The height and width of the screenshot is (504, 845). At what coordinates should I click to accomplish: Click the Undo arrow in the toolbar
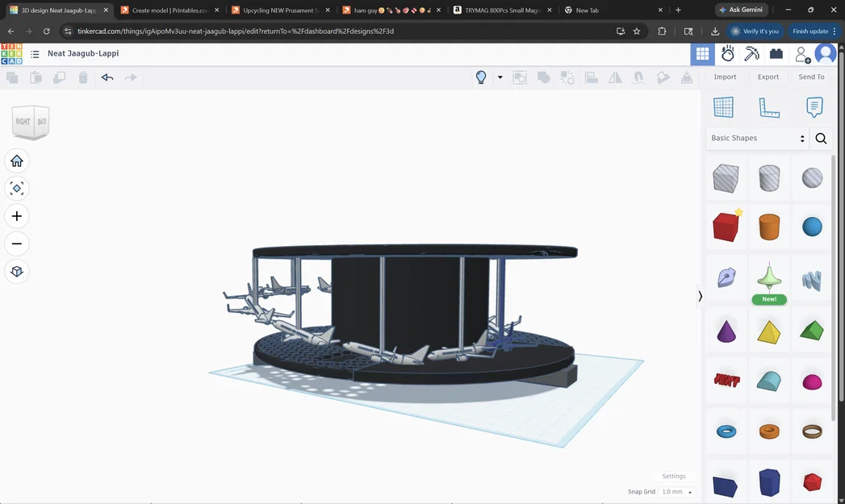click(108, 77)
